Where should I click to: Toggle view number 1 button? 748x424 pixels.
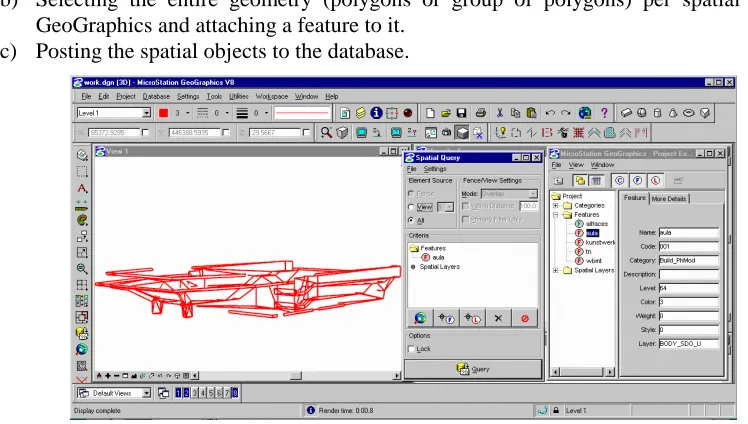point(178,393)
